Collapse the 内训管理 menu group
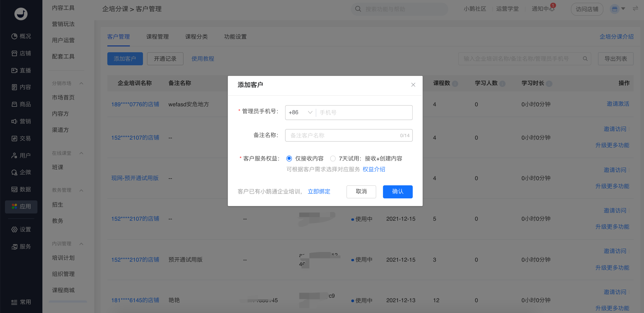This screenshot has height=313, width=644. click(x=81, y=244)
